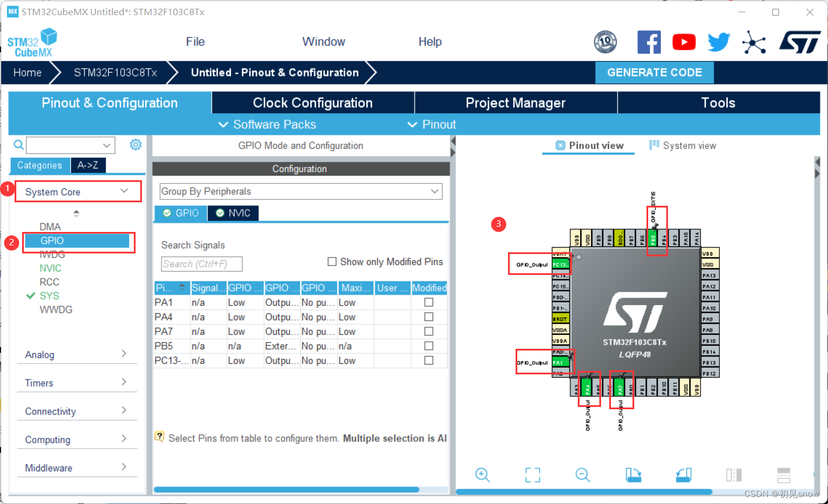Expand the Analog category
The height and width of the screenshot is (504, 828).
[x=77, y=354]
